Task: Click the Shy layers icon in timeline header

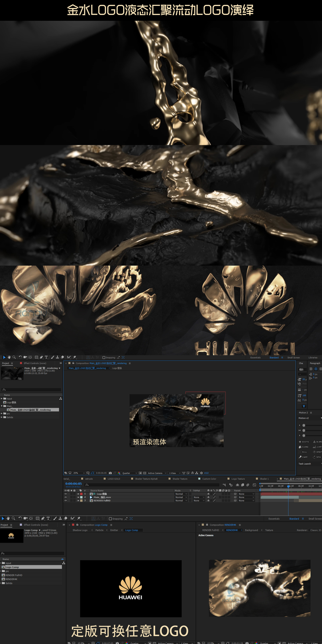Action: tap(237, 485)
